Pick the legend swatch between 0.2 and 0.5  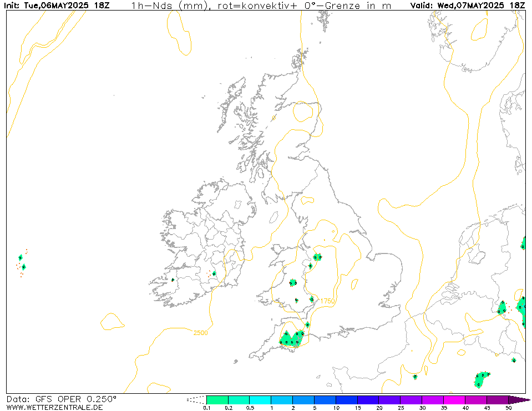tap(239, 400)
